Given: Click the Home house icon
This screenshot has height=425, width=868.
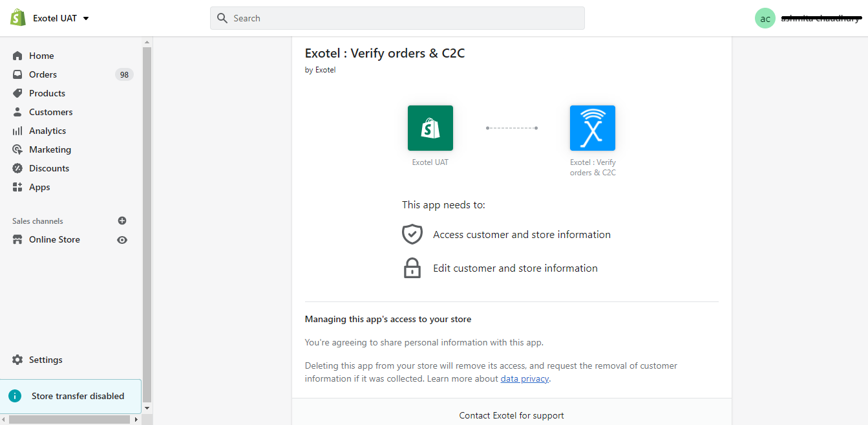Looking at the screenshot, I should click(x=17, y=56).
